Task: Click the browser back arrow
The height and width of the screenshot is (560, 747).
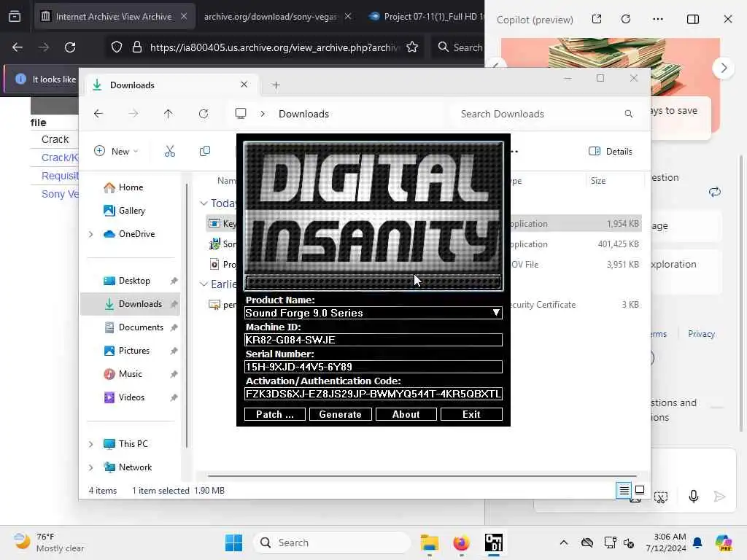Action: pyautogui.click(x=18, y=47)
